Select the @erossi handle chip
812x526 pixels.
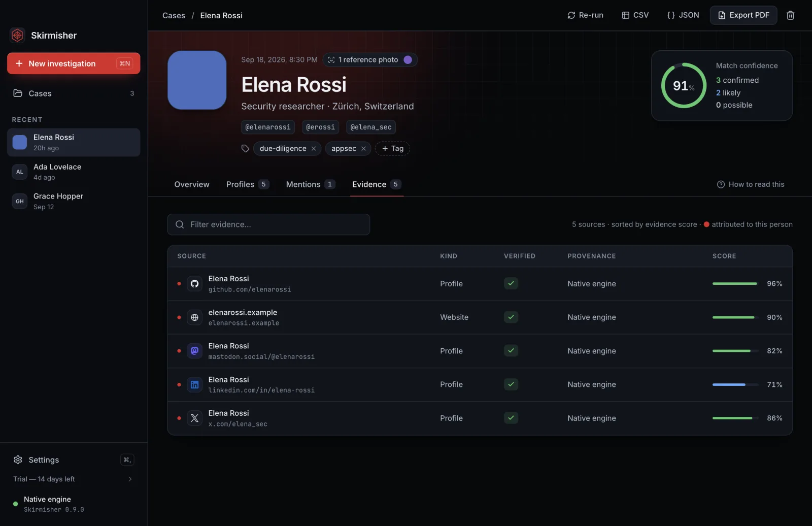(321, 127)
